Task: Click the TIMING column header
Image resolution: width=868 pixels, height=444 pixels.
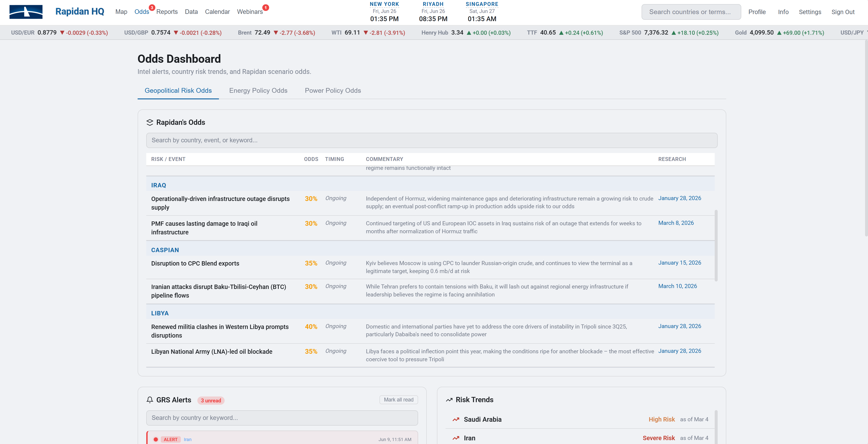Action: point(334,159)
